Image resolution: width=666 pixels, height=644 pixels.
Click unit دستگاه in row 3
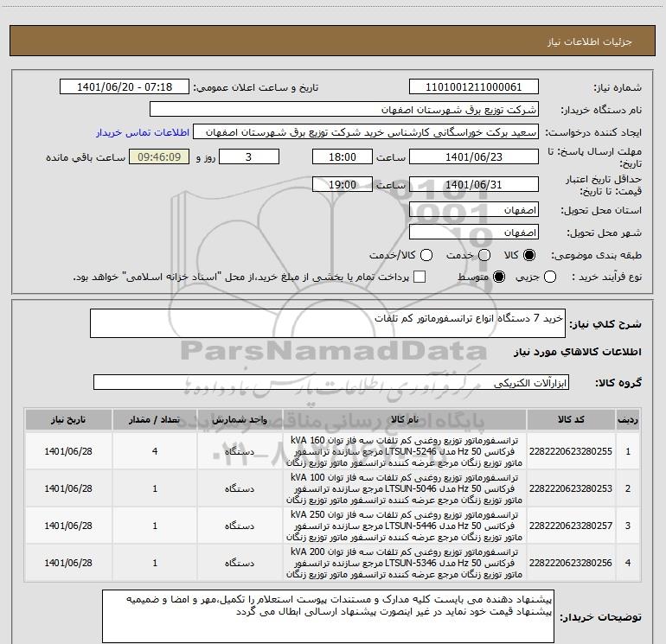240,526
